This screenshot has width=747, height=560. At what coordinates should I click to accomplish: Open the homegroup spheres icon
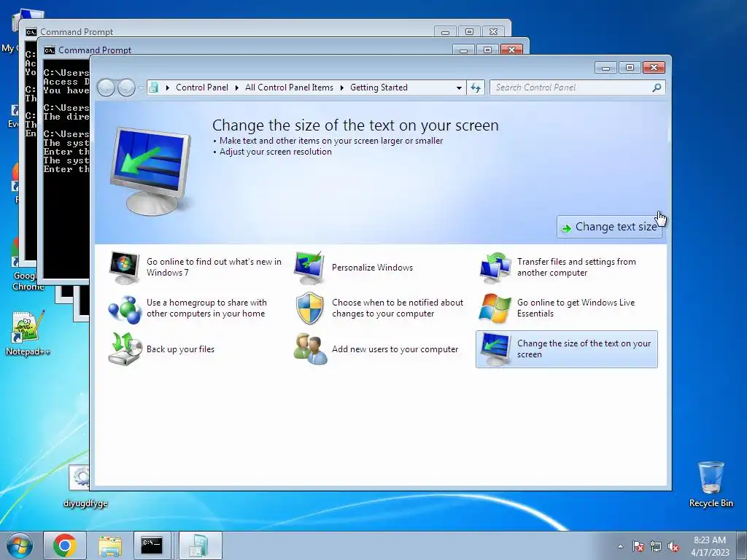click(x=124, y=308)
